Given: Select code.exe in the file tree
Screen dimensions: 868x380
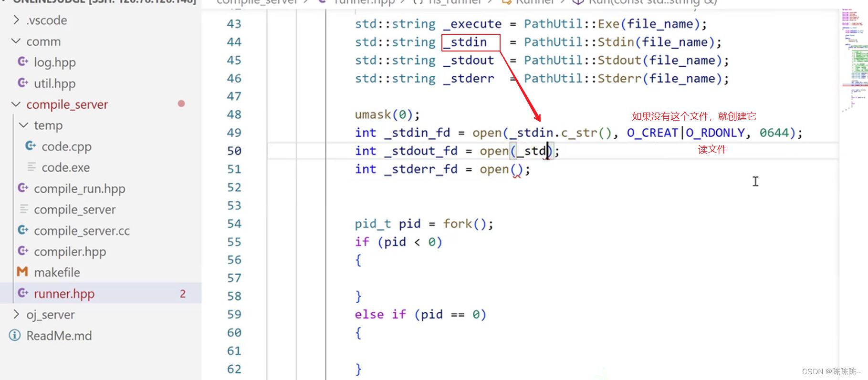Looking at the screenshot, I should [65, 167].
